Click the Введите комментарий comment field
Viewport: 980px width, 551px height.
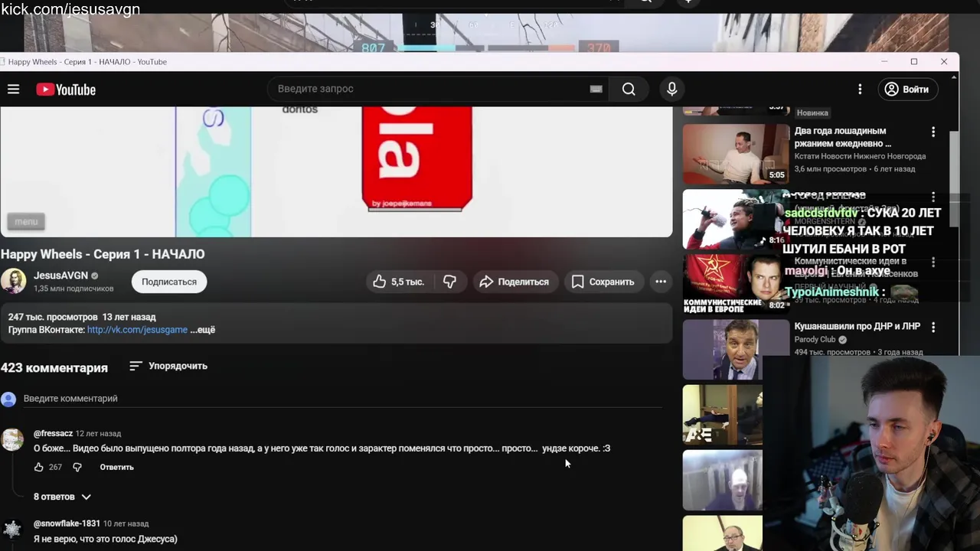pyautogui.click(x=342, y=399)
